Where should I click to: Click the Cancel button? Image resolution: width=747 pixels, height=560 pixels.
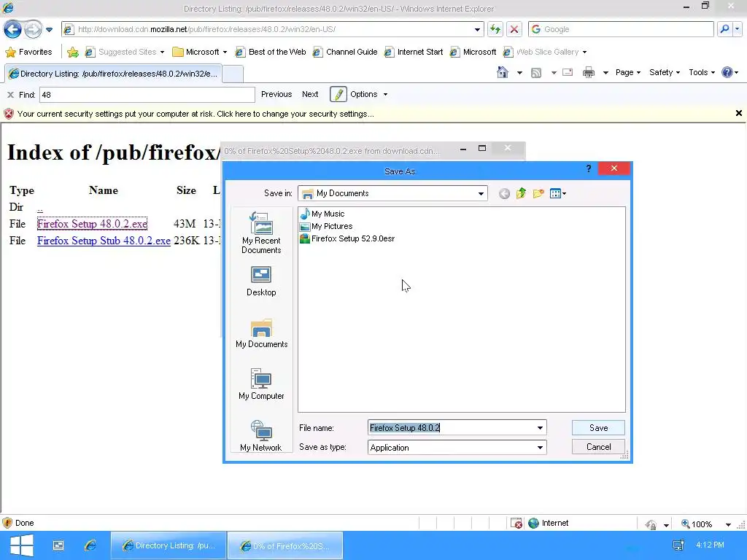pos(598,447)
